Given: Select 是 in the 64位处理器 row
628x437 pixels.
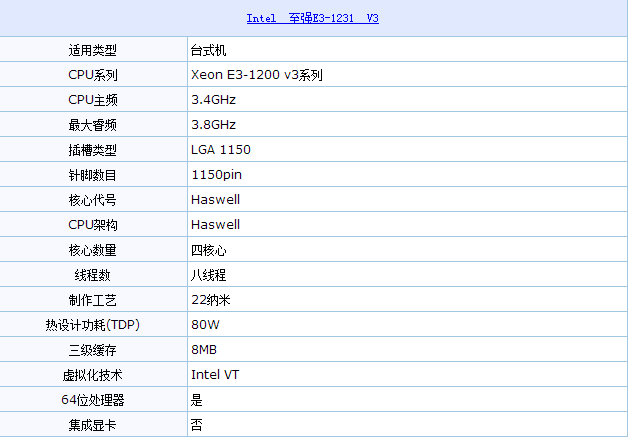Looking at the screenshot, I should 197,400.
